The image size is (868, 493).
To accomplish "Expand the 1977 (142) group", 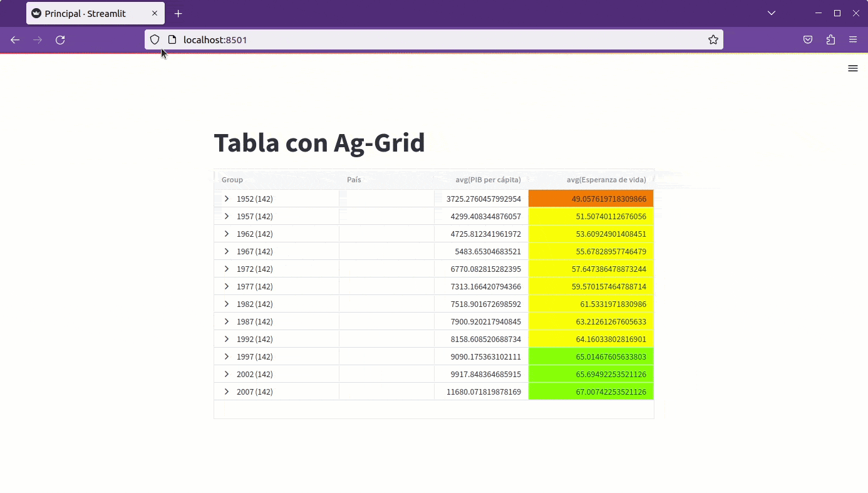I will tap(227, 286).
